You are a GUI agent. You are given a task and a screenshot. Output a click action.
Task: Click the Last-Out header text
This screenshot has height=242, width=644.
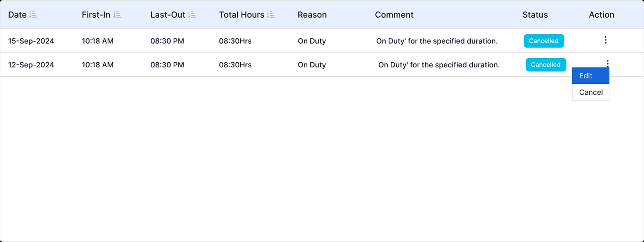pos(168,15)
